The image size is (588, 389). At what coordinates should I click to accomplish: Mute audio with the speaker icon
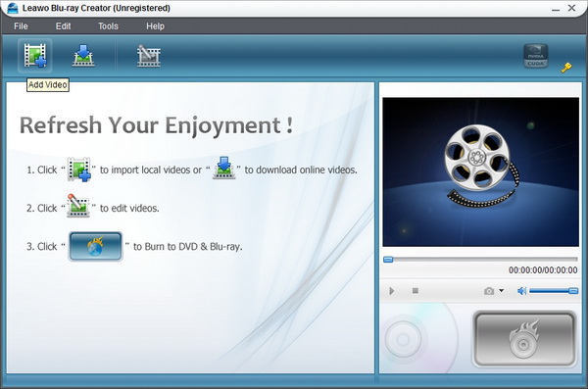pos(521,291)
